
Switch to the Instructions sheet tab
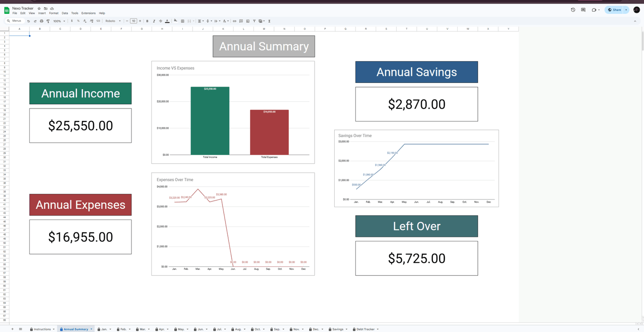point(42,329)
